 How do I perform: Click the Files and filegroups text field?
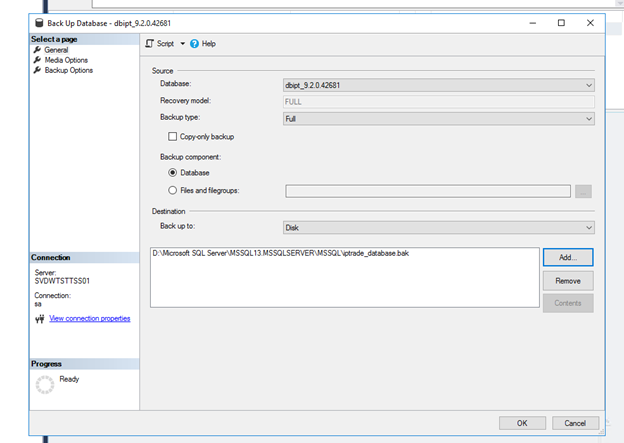coord(428,191)
